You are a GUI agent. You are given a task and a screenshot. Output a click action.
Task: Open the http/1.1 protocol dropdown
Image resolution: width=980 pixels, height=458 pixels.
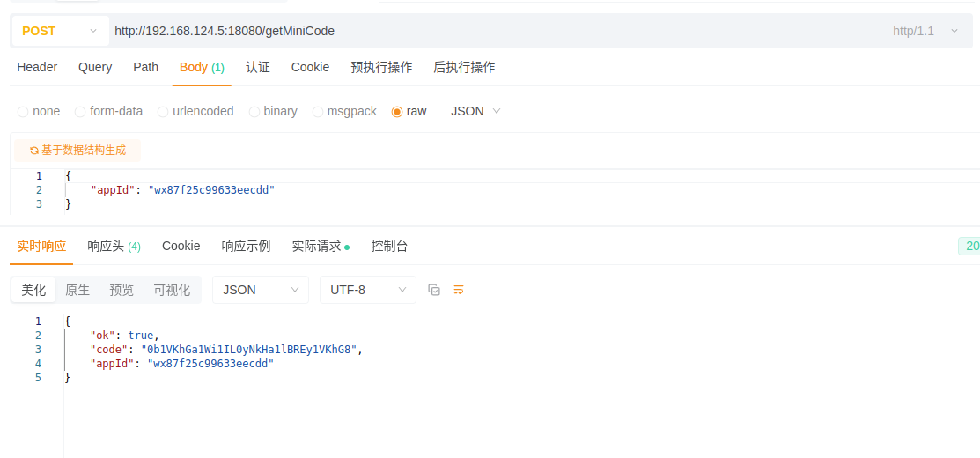point(925,31)
